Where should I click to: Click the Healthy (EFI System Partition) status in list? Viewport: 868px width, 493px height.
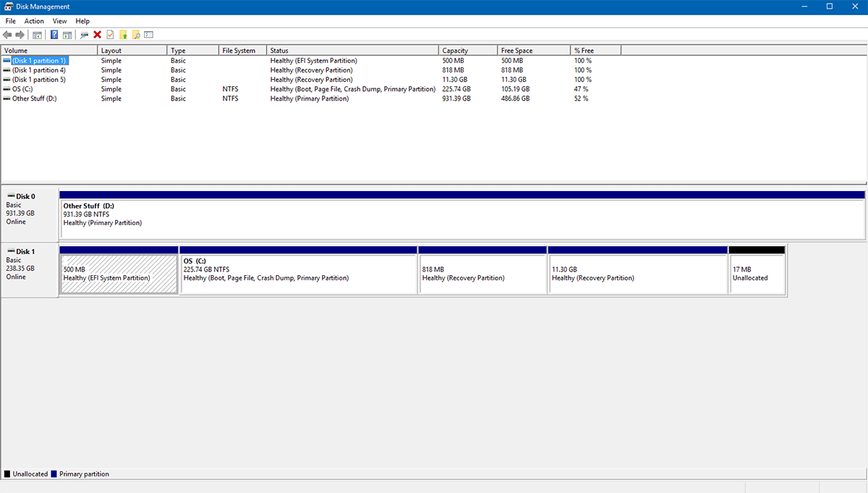tap(314, 61)
